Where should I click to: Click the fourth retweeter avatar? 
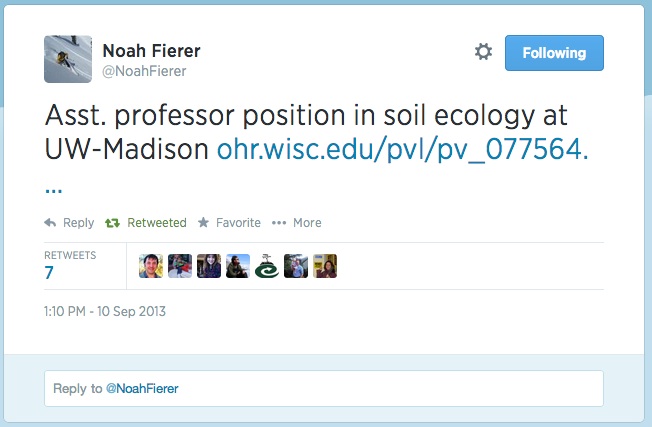[x=238, y=266]
